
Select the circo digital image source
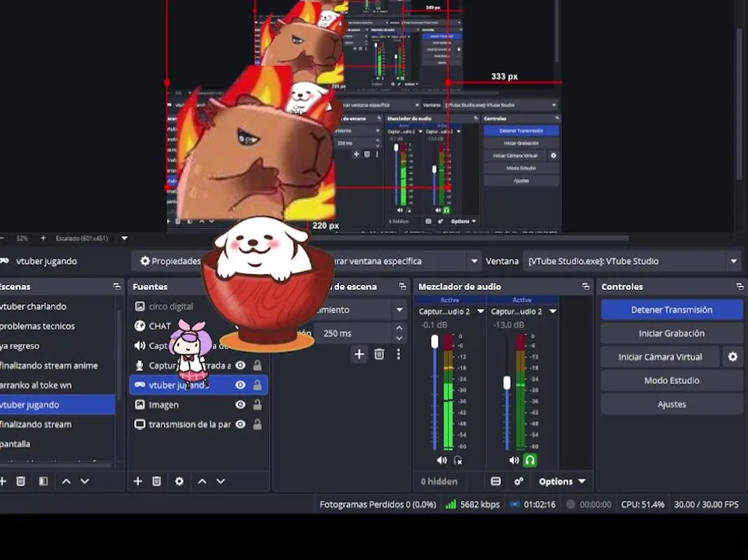click(171, 306)
